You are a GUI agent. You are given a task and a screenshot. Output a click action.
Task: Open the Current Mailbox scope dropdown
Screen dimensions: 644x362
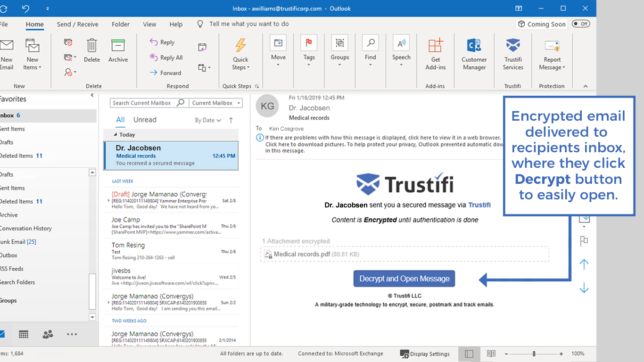(x=216, y=103)
